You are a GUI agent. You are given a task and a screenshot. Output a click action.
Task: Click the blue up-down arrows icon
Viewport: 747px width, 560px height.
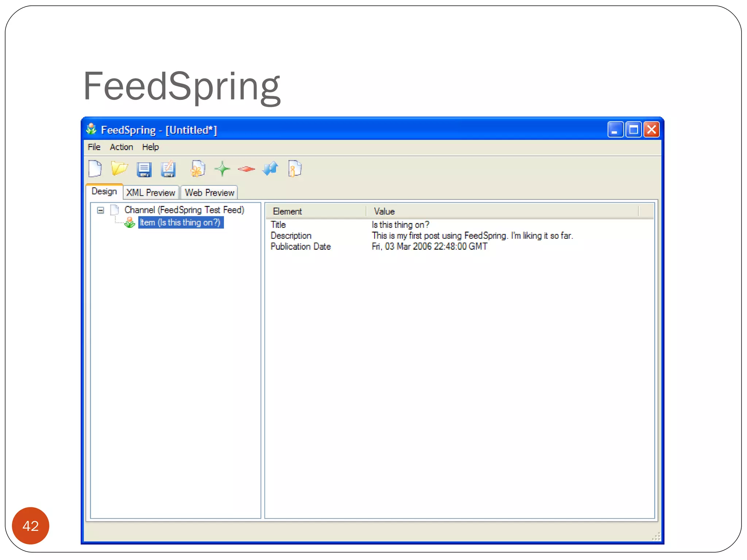(270, 169)
